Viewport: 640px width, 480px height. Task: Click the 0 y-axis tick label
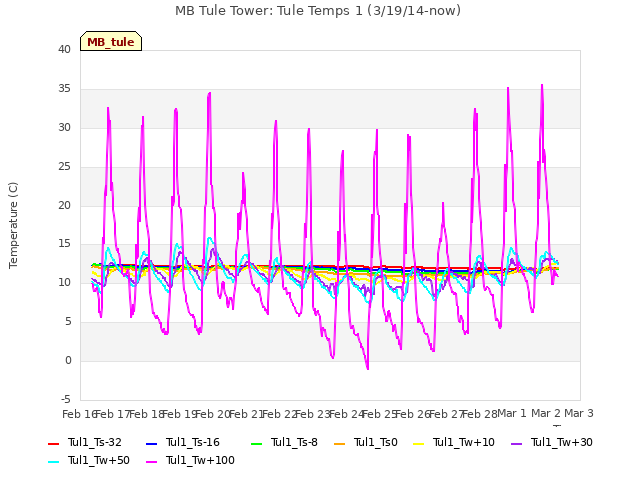(x=68, y=361)
